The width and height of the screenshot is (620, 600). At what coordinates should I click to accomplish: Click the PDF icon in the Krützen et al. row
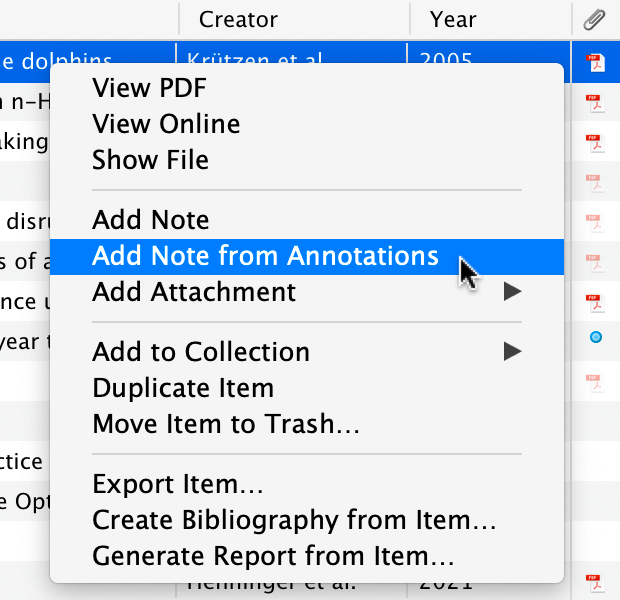coord(594,63)
